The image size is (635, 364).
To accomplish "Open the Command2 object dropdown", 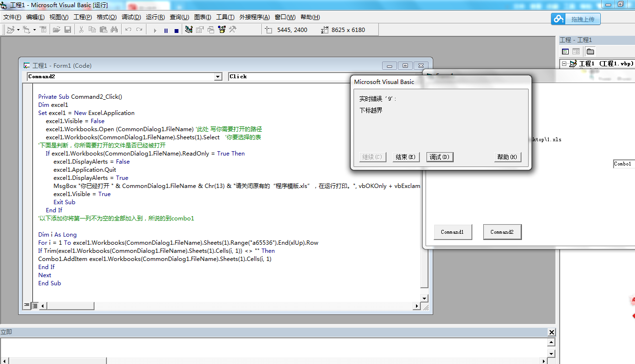I will 218,76.
